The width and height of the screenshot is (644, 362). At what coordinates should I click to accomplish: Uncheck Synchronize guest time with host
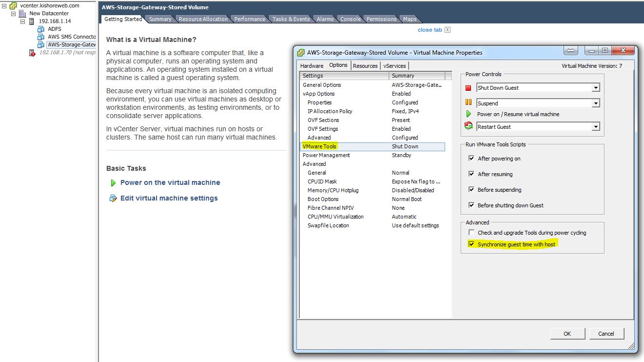tap(471, 244)
